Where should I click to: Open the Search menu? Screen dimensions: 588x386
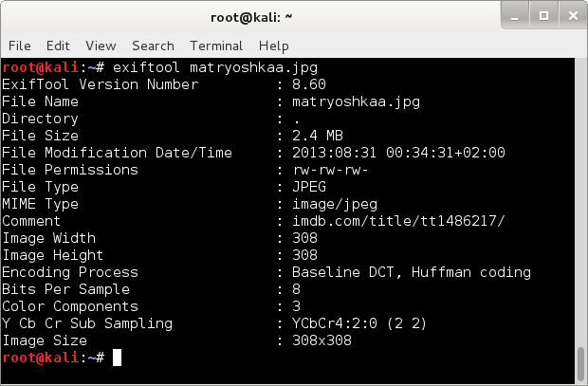[153, 46]
